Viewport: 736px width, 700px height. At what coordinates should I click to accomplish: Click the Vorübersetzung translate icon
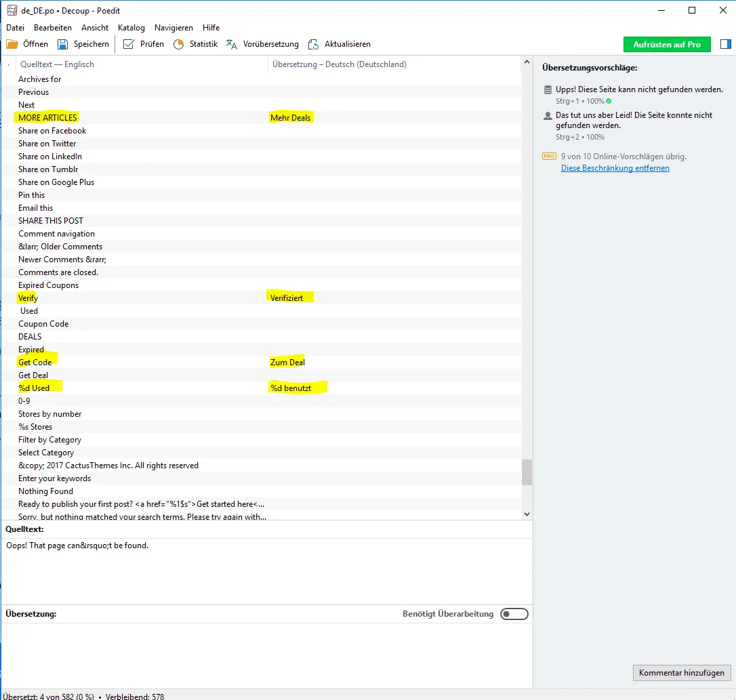[x=231, y=44]
